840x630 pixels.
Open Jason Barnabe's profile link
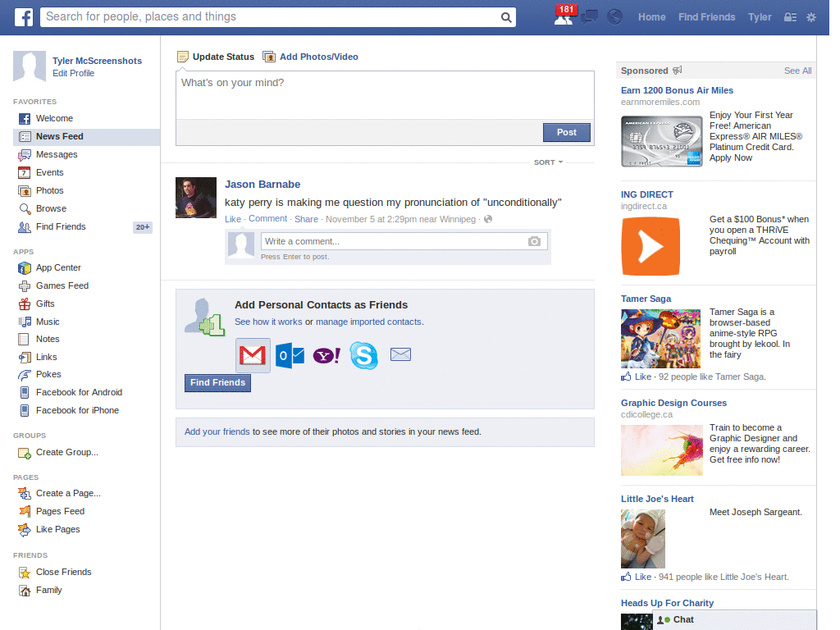click(262, 185)
